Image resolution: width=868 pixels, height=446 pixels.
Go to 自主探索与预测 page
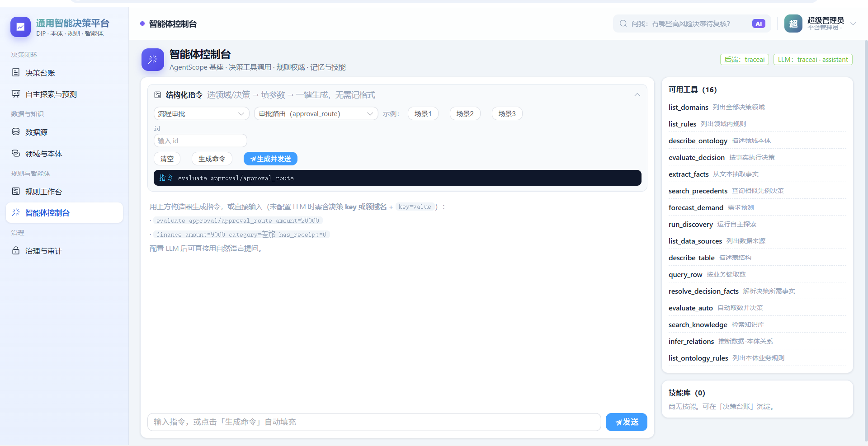click(x=64, y=94)
